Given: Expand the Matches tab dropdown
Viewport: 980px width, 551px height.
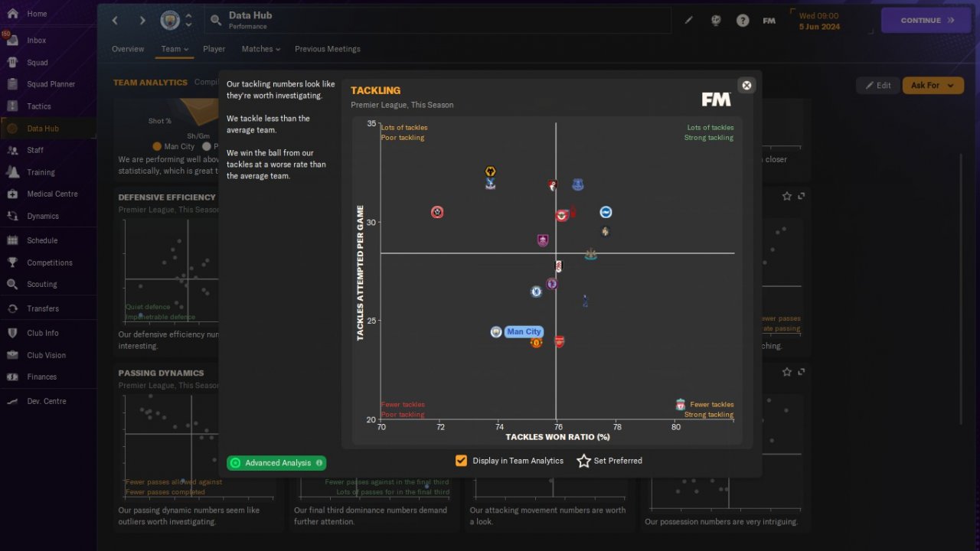Looking at the screenshot, I should coord(261,49).
